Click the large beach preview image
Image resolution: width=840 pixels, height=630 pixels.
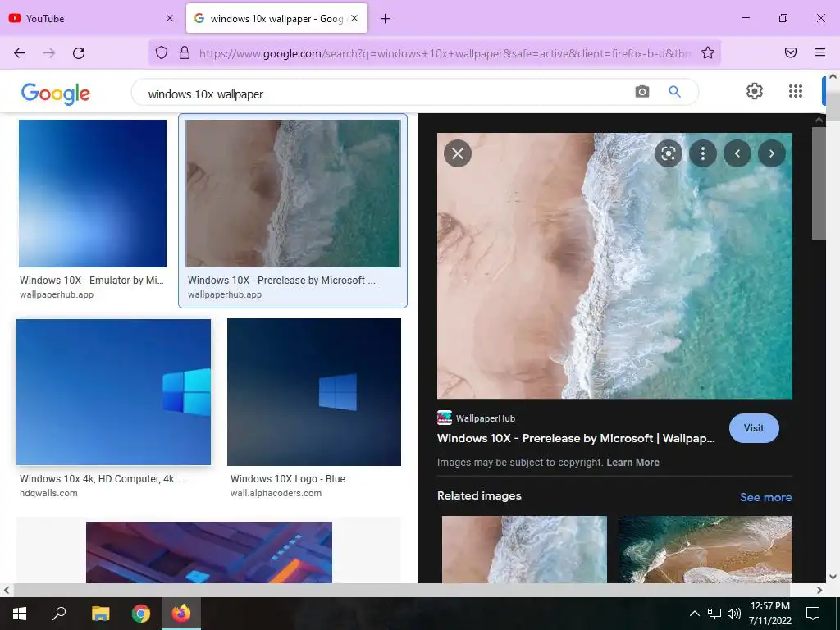[614, 267]
